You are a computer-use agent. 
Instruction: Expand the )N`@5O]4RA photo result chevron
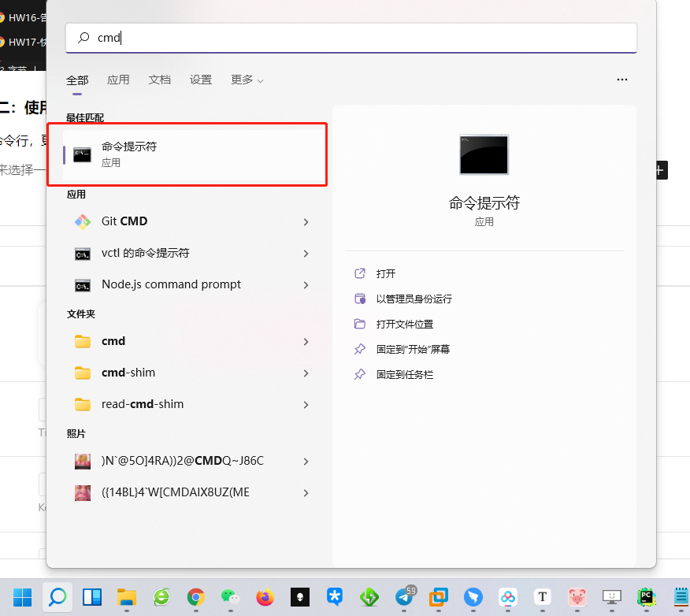coord(306,462)
